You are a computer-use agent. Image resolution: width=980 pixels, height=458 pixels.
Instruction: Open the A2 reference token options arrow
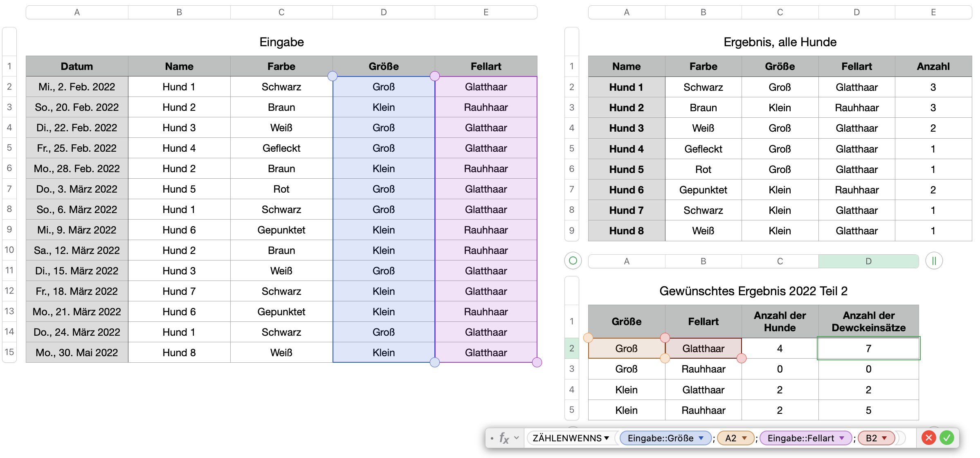tap(744, 438)
